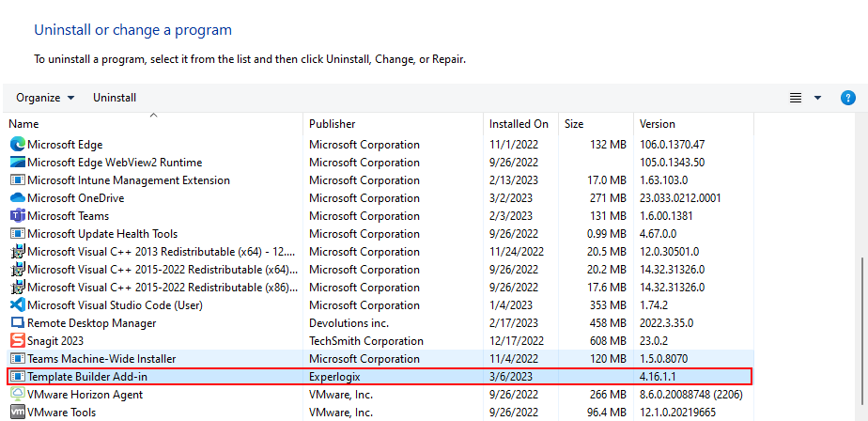The image size is (868, 421).
Task: Sort by the Installed On column header
Action: tap(520, 123)
